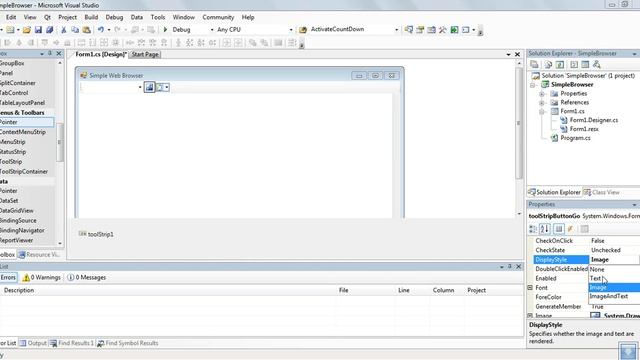Click the Properties window icon in main toolbar
Image resolution: width=640 pixels, height=360 pixels.
420,30
